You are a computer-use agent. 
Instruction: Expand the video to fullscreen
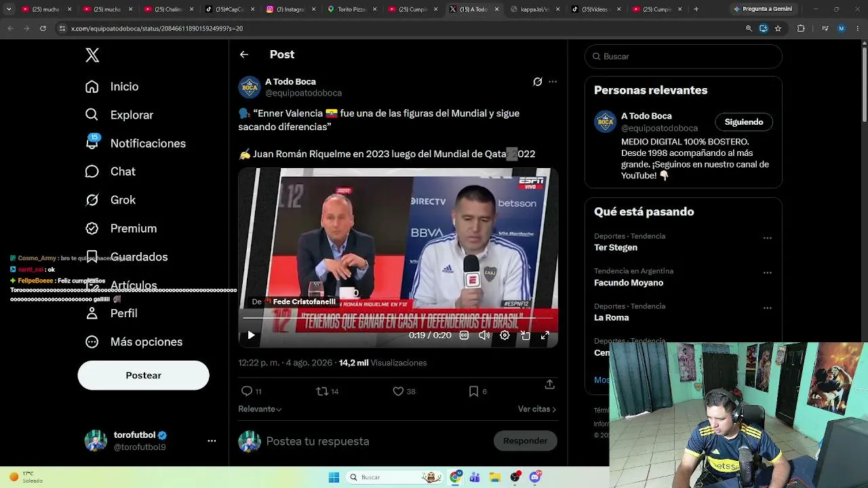[x=545, y=335]
